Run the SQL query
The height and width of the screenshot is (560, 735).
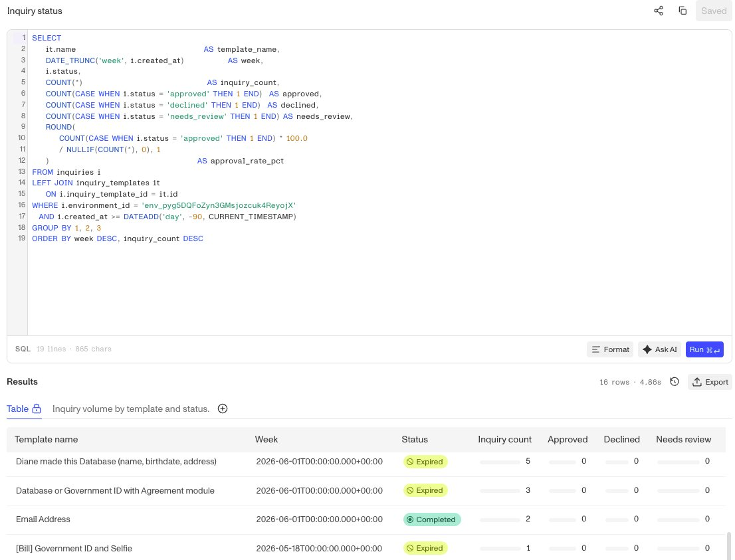click(x=704, y=349)
